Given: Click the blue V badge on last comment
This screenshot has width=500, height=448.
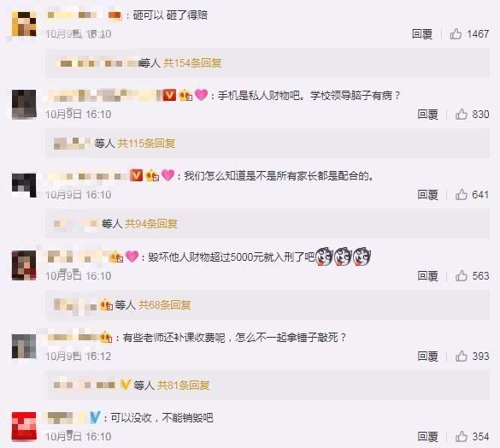Looking at the screenshot, I should [95, 417].
